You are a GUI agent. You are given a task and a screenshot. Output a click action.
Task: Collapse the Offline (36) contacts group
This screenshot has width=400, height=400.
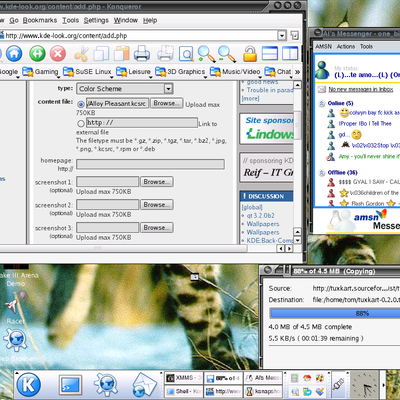click(x=322, y=173)
